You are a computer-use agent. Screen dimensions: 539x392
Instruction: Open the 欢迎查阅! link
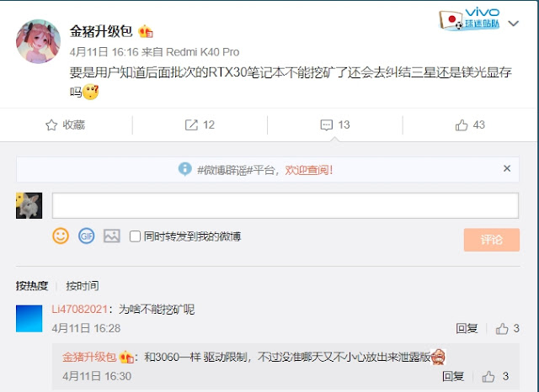coord(309,170)
